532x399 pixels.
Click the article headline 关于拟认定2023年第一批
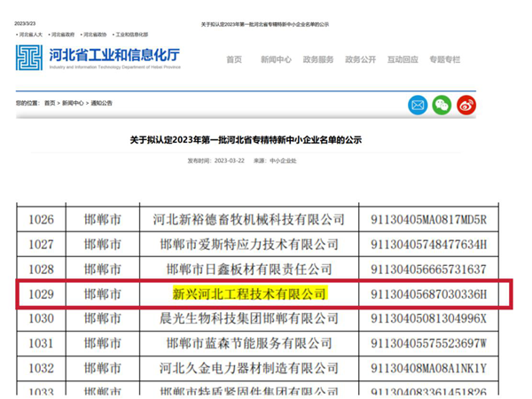[246, 140]
